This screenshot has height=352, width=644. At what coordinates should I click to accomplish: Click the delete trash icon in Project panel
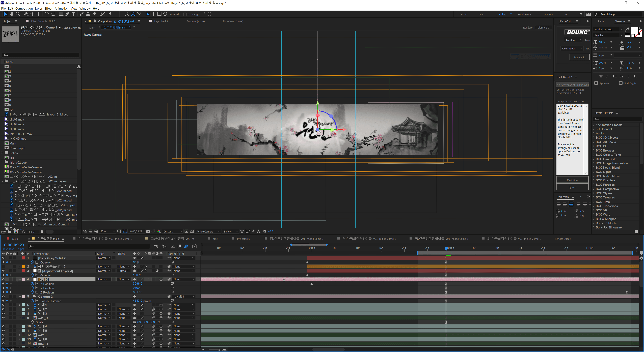tap(42, 232)
